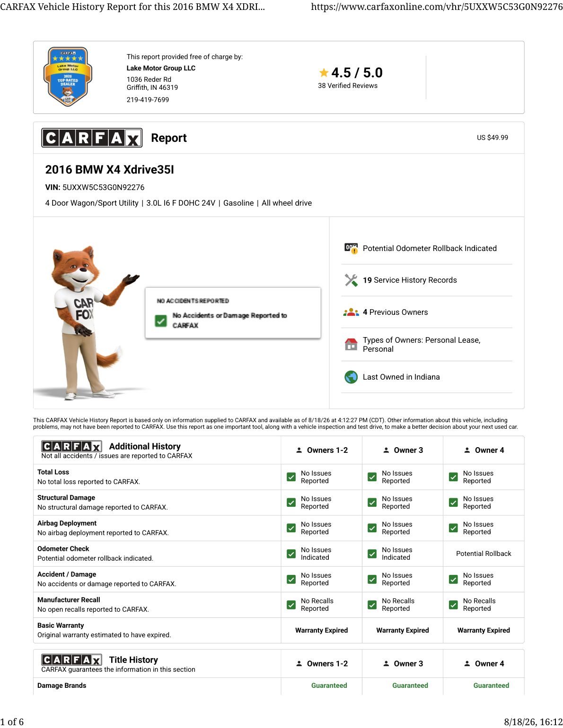563x728 pixels.
Task: Open Last Owned in Indiana link
Action: (x=401, y=377)
